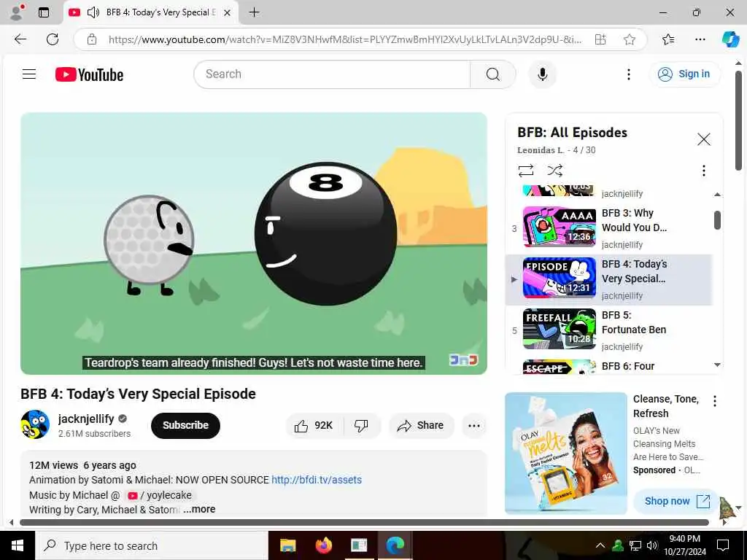Open the Edge apps grid icon in address bar
Screen dimensions: 747x560
[601, 39]
